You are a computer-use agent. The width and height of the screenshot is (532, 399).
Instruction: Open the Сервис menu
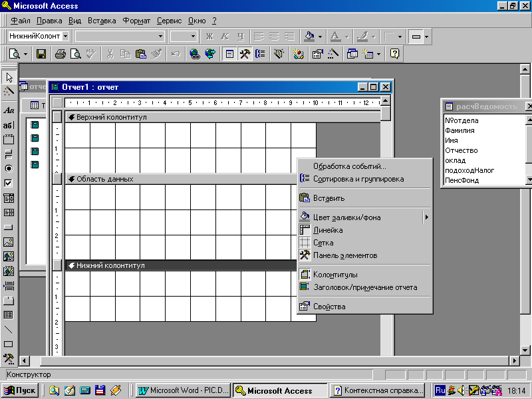(169, 21)
